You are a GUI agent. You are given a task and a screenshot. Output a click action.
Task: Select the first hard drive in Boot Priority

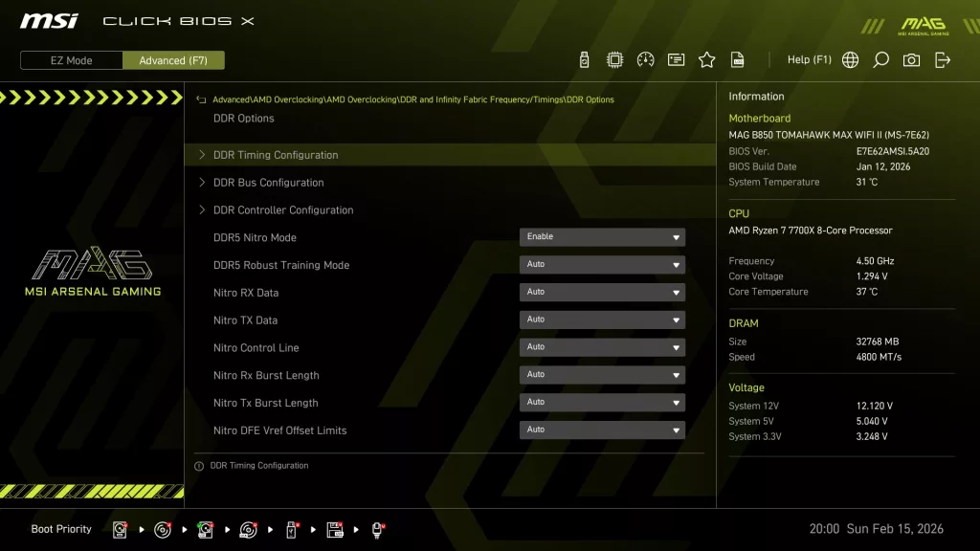point(119,529)
